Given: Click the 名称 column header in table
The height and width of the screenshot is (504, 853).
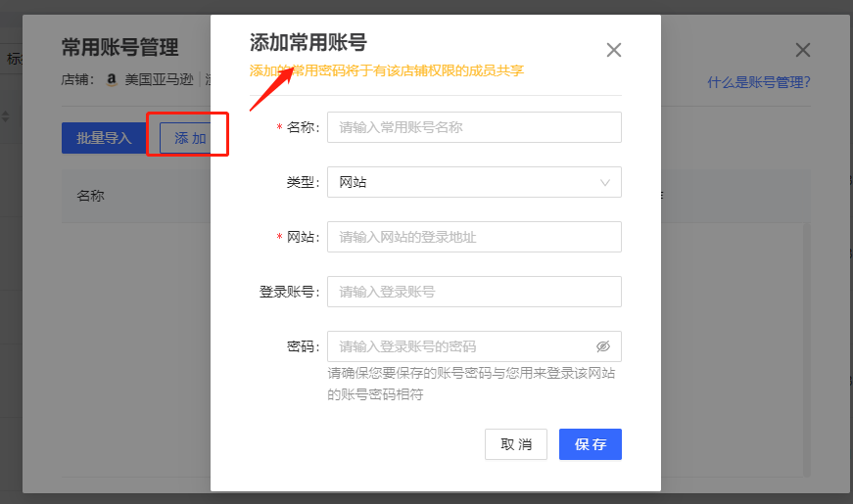Looking at the screenshot, I should [x=90, y=196].
